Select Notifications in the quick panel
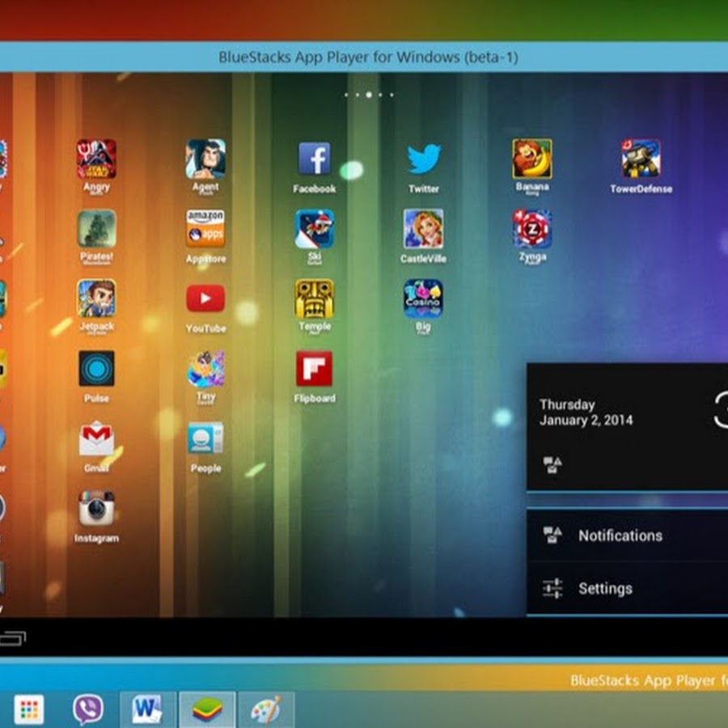Screen dimensions: 728x728 620,535
